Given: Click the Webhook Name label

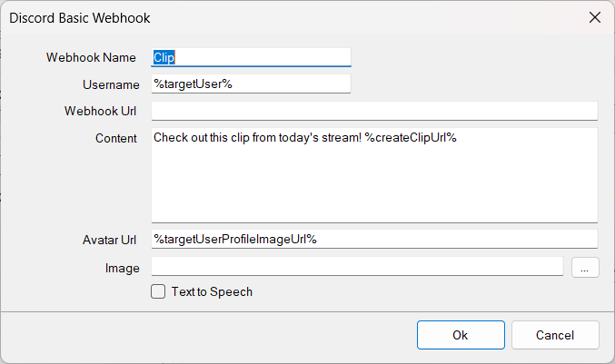Looking at the screenshot, I should (x=91, y=57).
